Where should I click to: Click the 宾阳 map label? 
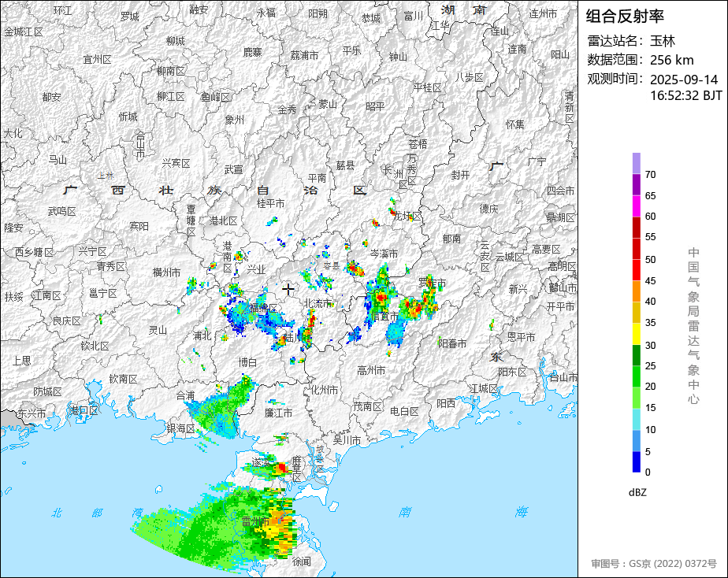pos(139,226)
